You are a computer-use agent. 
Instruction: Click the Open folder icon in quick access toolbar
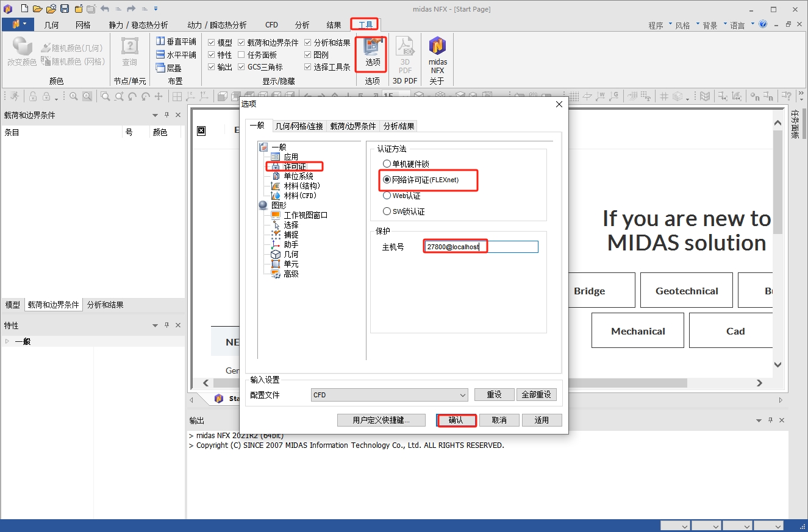38,9
